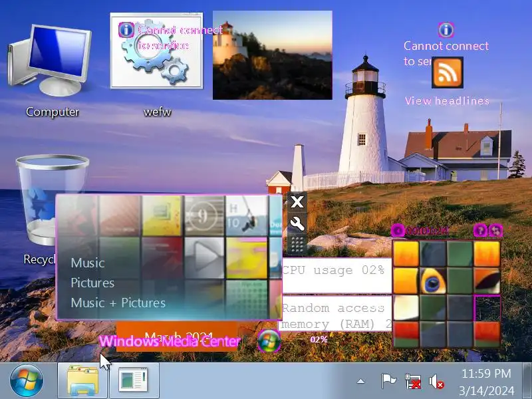The width and height of the screenshot is (532, 399).
Task: Move the toucan eye puzzle tile
Action: click(x=433, y=281)
